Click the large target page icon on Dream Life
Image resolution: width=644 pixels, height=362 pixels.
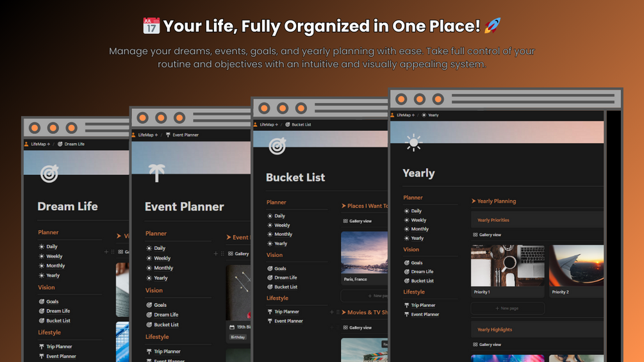pos(49,174)
